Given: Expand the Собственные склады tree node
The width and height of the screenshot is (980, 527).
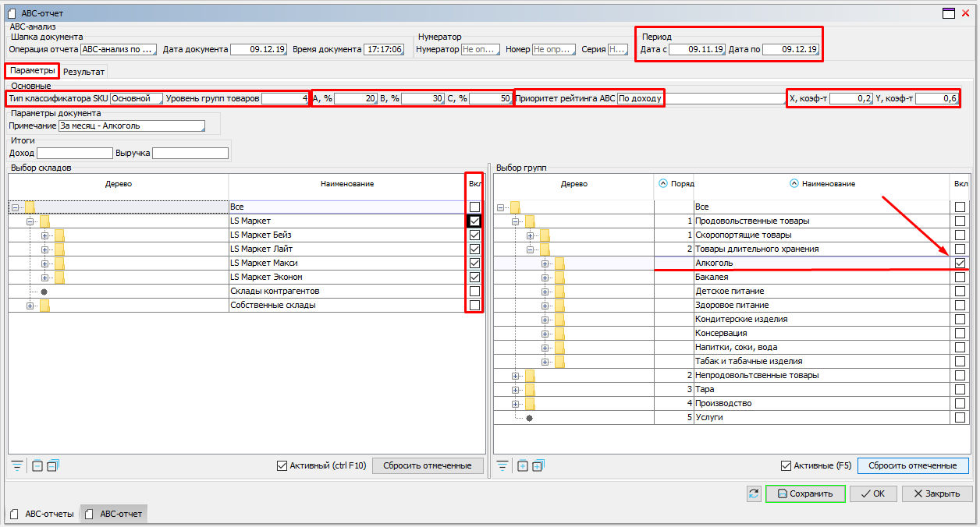Looking at the screenshot, I should pos(30,306).
